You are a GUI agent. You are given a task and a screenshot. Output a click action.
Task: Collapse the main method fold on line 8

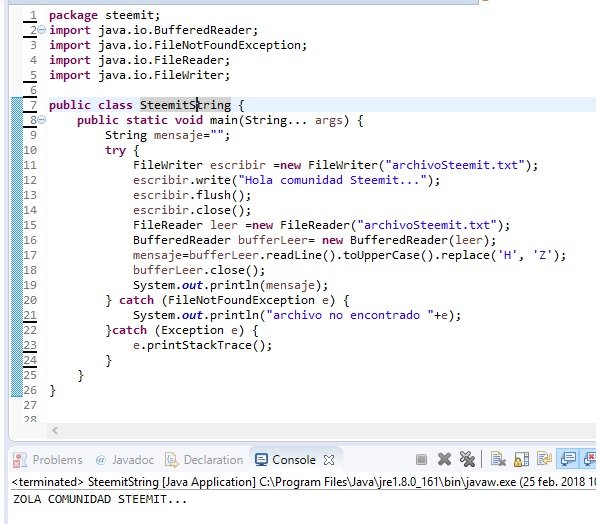42,120
